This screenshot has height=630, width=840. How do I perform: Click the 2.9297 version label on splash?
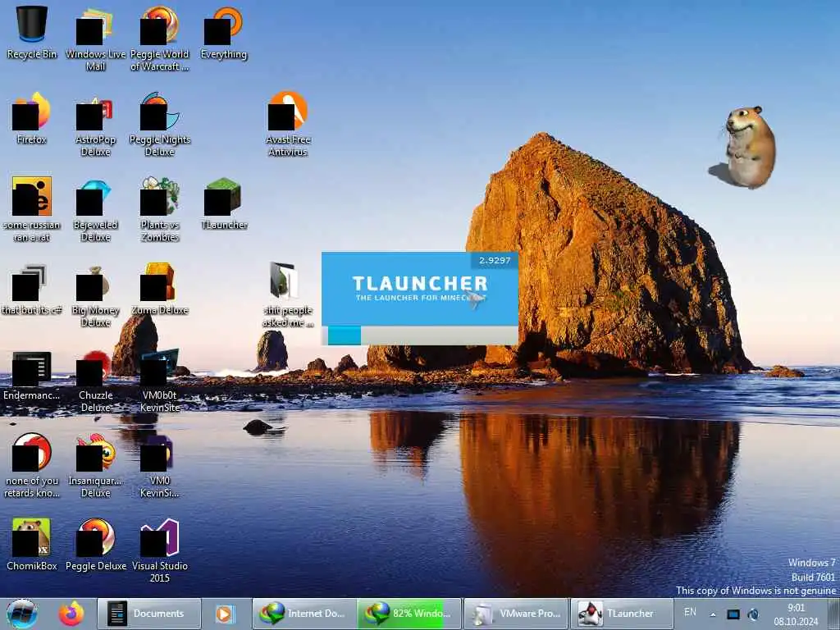pos(495,260)
